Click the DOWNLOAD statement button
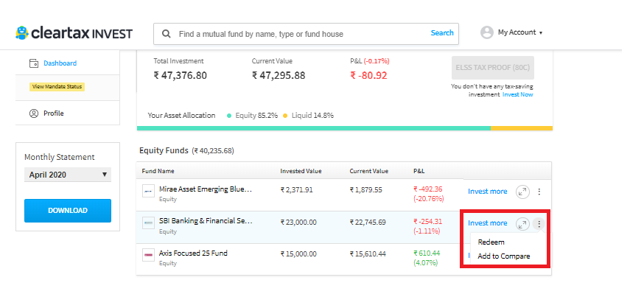The image size is (644, 308). point(68,210)
